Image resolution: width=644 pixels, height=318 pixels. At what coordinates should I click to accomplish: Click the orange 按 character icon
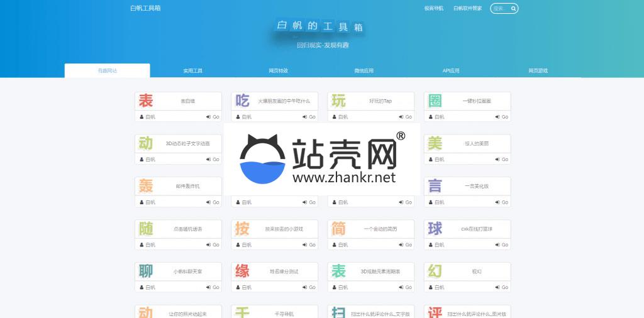pos(242,229)
